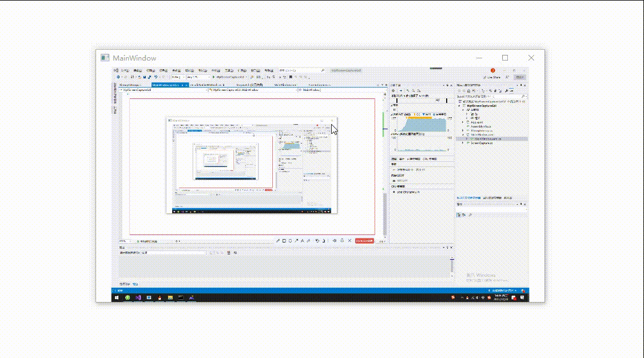Screen dimensions: 644x358
Task: Click the X cancel icon in annotation toolbar
Action: point(349,241)
